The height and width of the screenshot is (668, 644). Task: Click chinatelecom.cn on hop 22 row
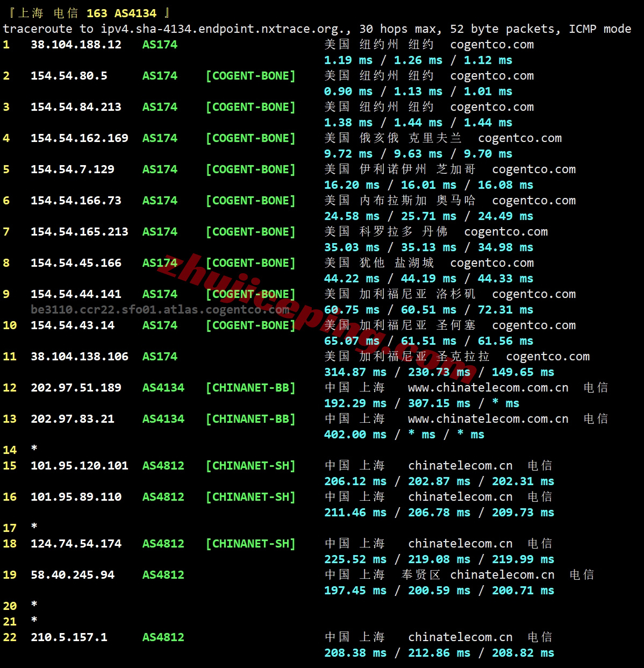[460, 637]
